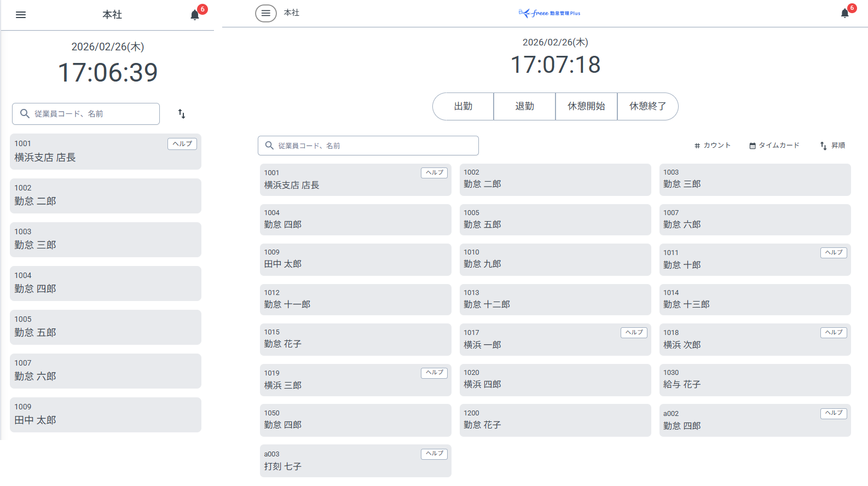Viewport: 868px width, 486px height.
Task: Click ヘルプ badge on 1011 card
Action: click(x=834, y=253)
